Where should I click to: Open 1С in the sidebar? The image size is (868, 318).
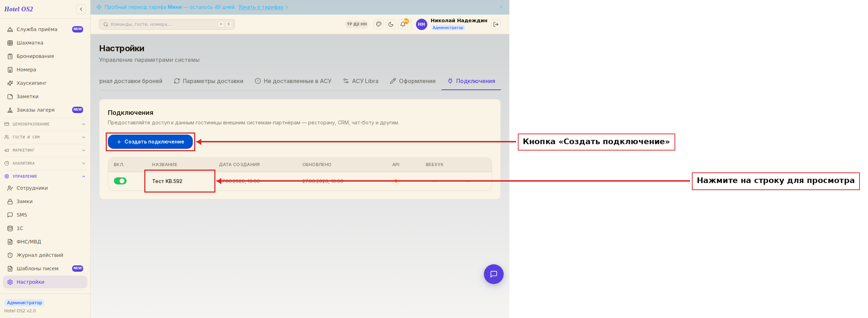(x=45, y=228)
